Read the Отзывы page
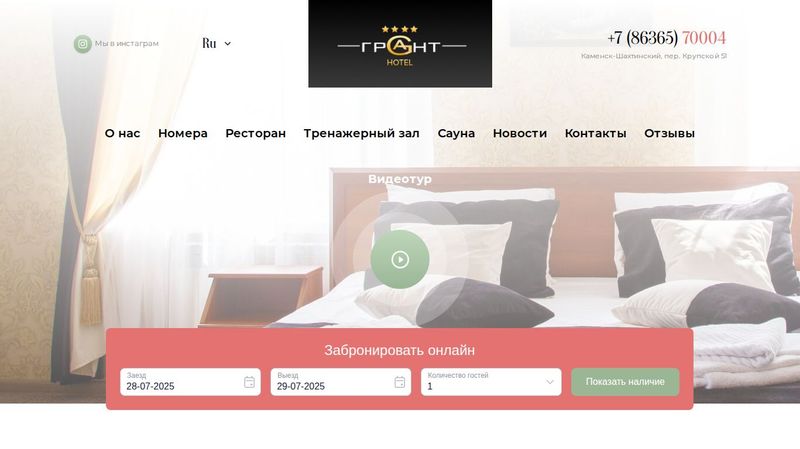This screenshot has height=449, width=800. [x=669, y=133]
